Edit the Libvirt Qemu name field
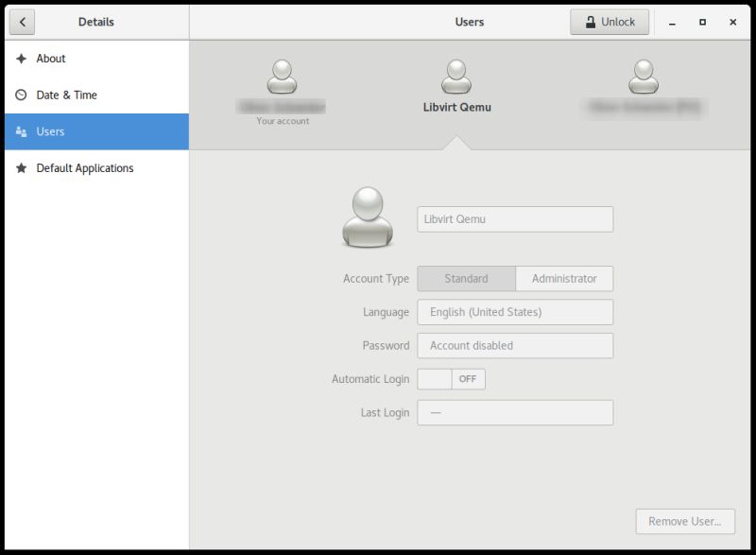This screenshot has width=756, height=555. 515,218
